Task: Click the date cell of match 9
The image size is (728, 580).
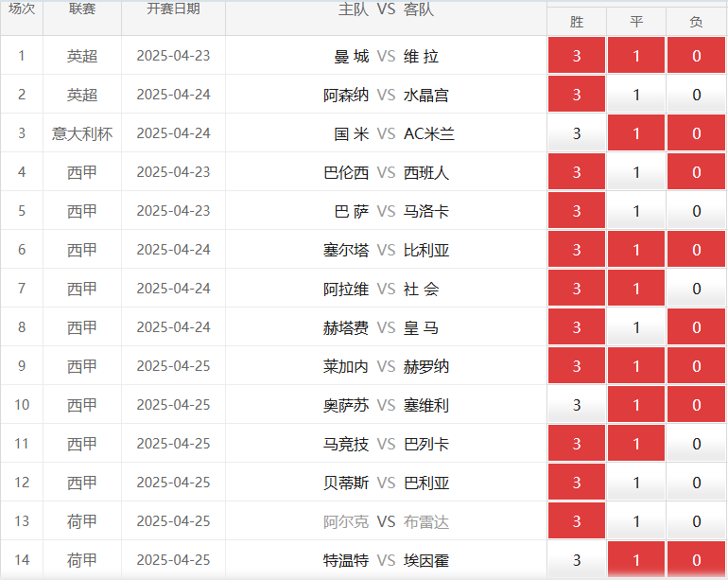Action: (x=173, y=366)
